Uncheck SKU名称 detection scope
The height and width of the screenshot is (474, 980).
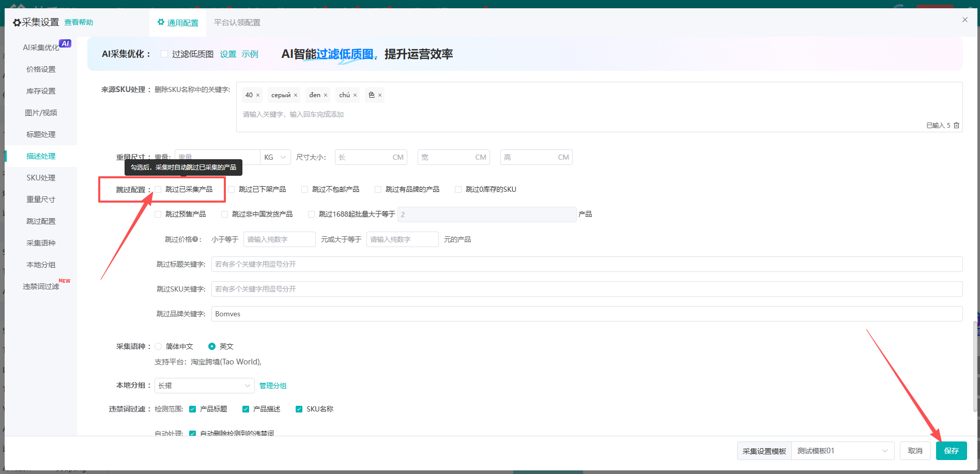point(299,409)
